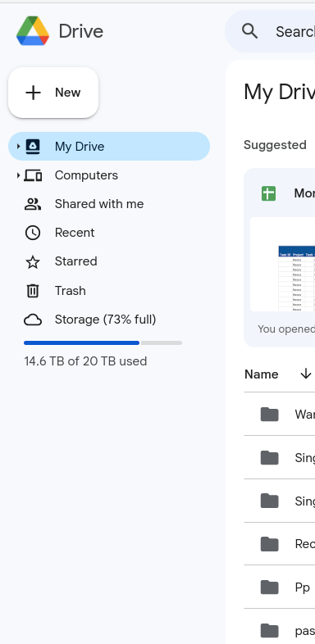Image resolution: width=315 pixels, height=644 pixels.
Task: Click the 'Drive' product name text
Action: (81, 31)
